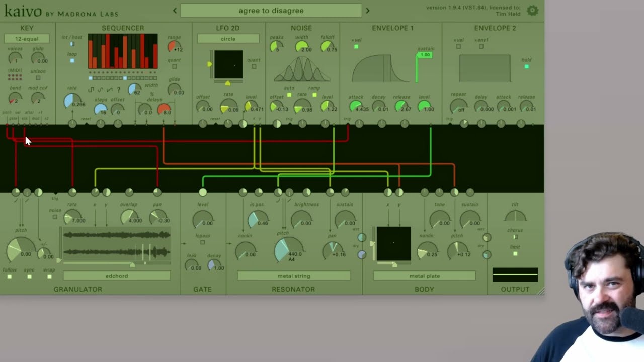Viewport: 644px width, 362px height.
Task: Click the sequencer step bars display
Action: (x=123, y=51)
